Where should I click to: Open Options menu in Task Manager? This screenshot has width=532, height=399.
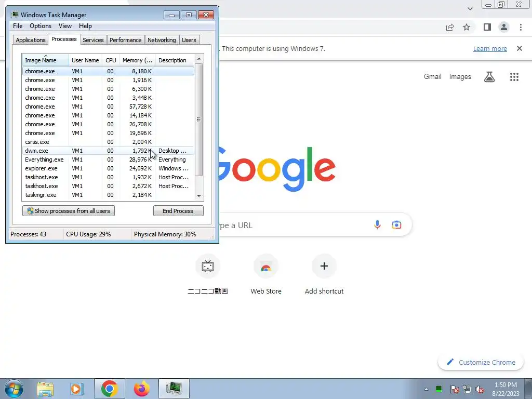[41, 26]
